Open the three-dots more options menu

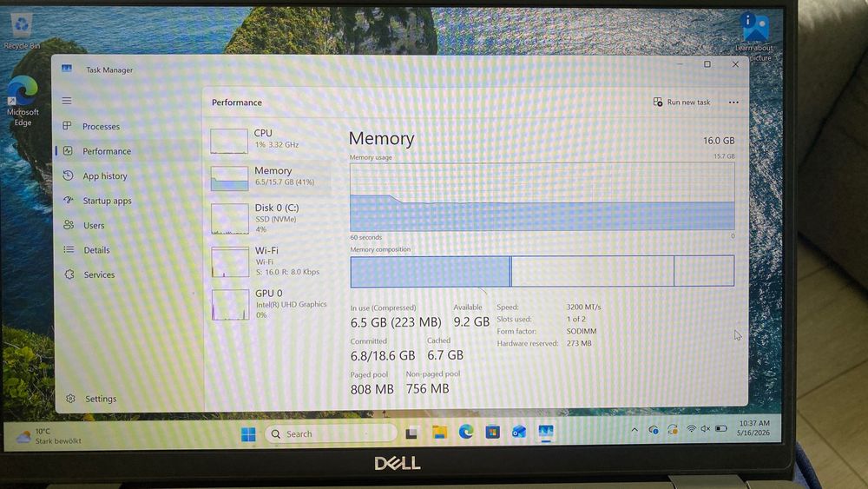(x=733, y=102)
